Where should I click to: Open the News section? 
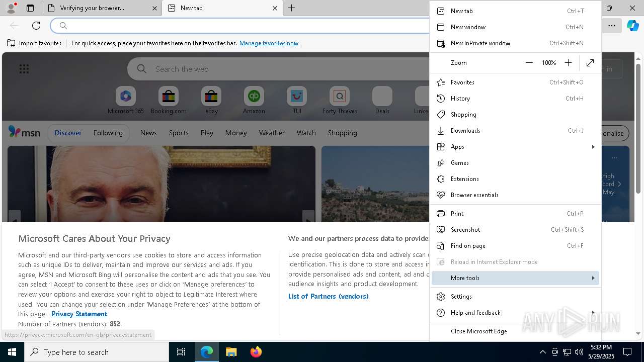click(x=148, y=133)
